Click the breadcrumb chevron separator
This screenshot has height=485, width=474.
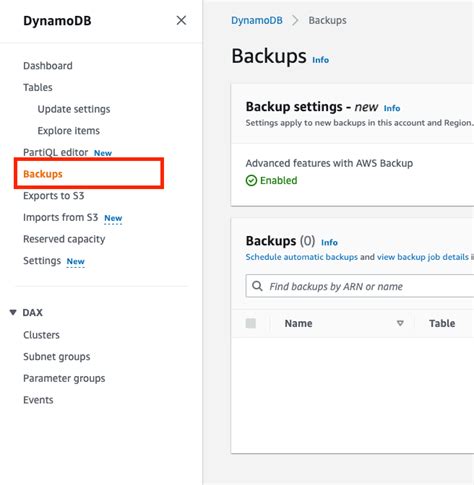point(295,20)
